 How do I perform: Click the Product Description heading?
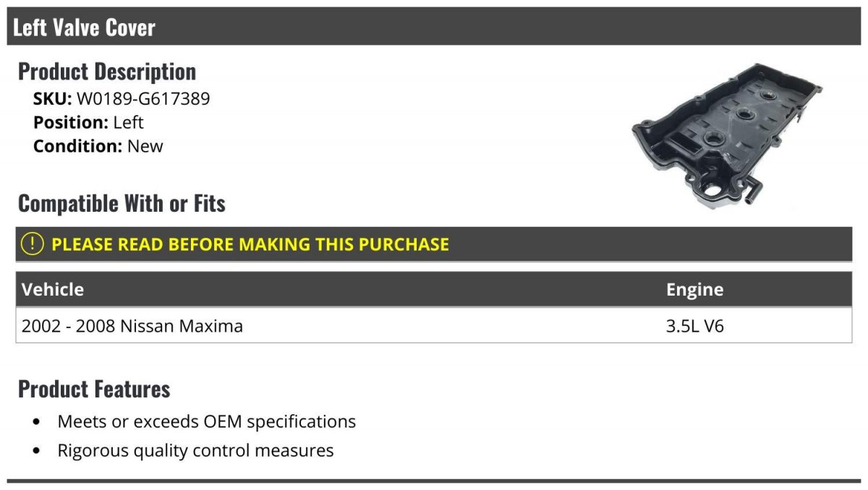(x=107, y=72)
